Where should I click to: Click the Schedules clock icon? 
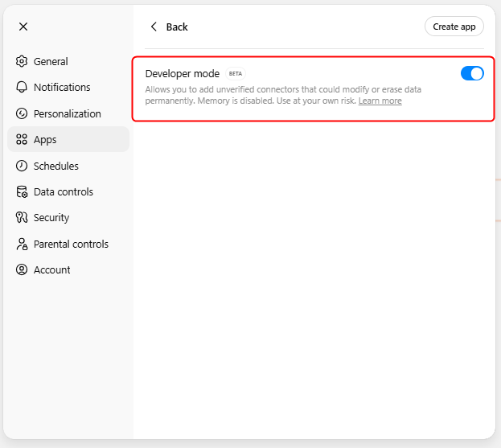(x=22, y=166)
